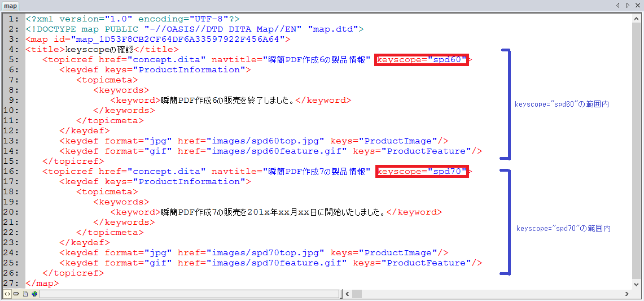
Task: Click the title text keyscopeの確認
Action: coord(100,49)
